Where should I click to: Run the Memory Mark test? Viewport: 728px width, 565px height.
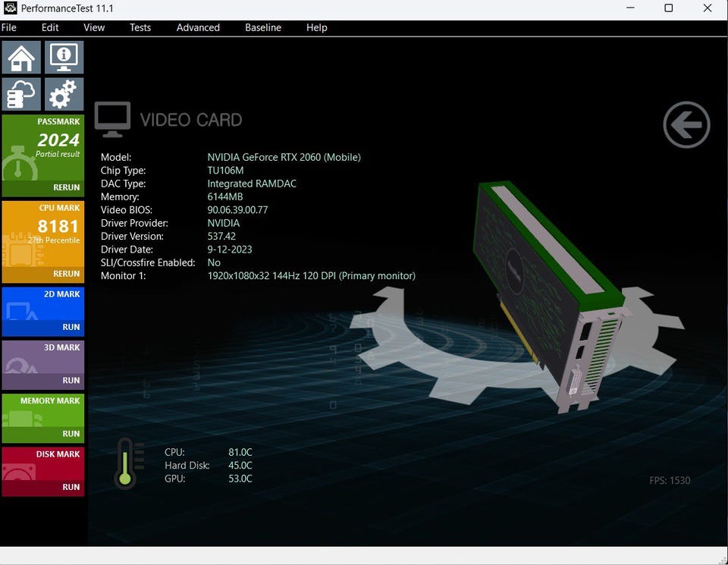click(71, 434)
